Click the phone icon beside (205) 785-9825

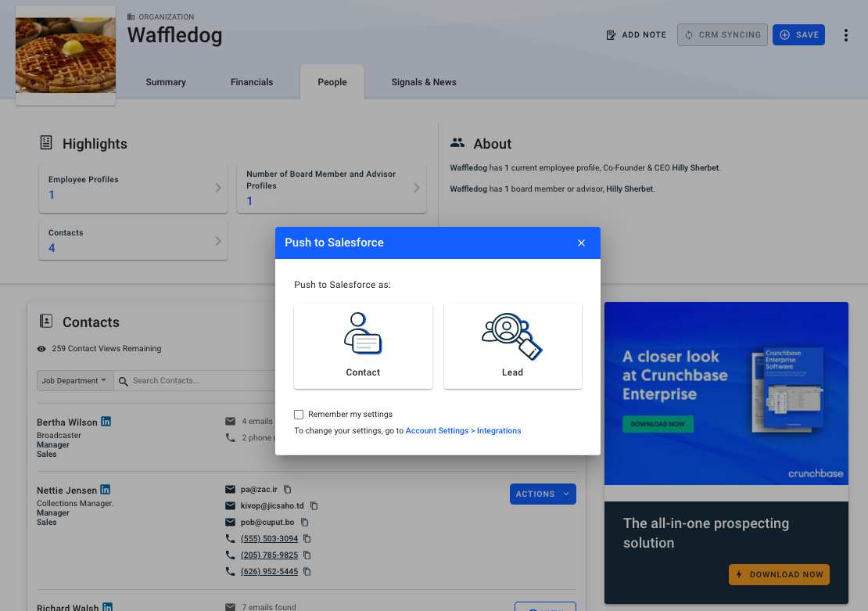230,555
